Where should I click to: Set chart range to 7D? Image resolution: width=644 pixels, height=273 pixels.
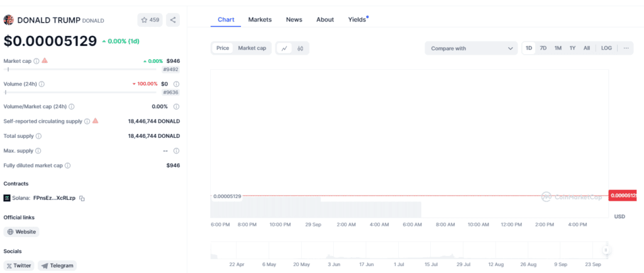click(543, 48)
